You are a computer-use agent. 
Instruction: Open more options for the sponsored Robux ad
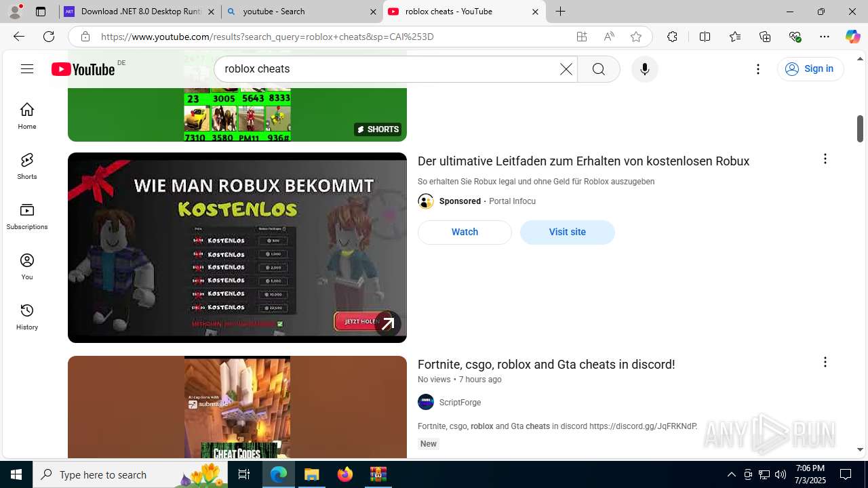click(825, 159)
